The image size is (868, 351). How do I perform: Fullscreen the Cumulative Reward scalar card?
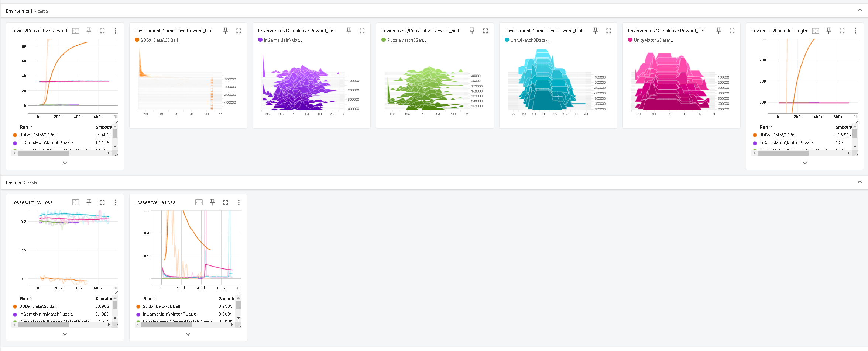point(102,31)
